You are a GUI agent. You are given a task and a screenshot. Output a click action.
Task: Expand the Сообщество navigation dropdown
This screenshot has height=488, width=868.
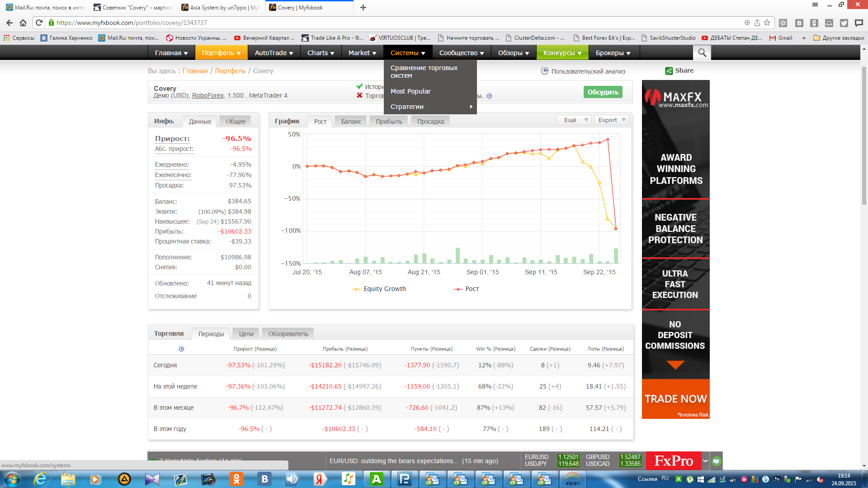tap(462, 53)
